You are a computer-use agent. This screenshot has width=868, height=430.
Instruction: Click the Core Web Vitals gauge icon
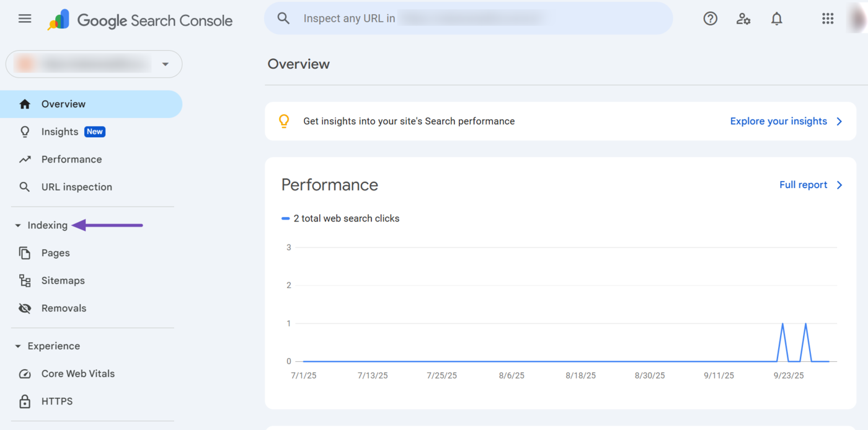pos(25,374)
